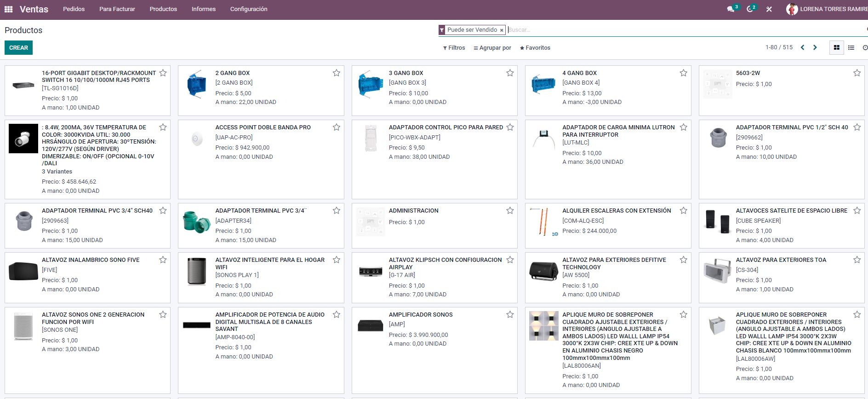868x399 pixels.
Task: Open the apps grid menu icon
Action: 8,9
